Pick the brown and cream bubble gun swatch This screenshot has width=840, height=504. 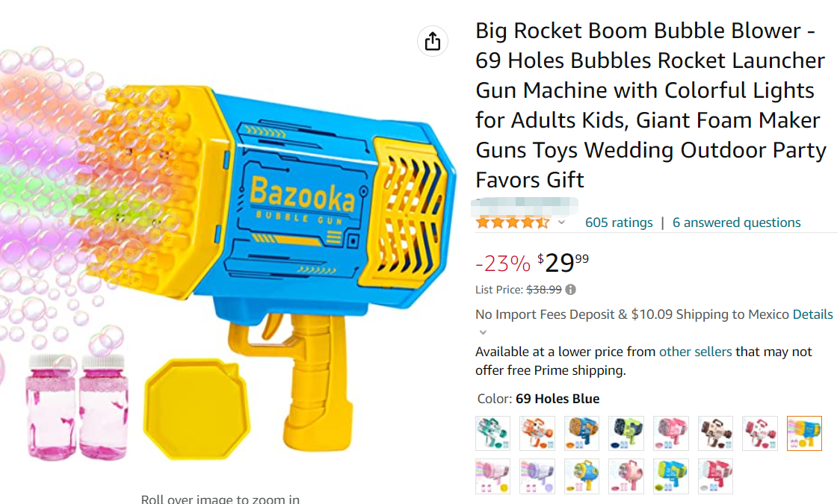(715, 433)
